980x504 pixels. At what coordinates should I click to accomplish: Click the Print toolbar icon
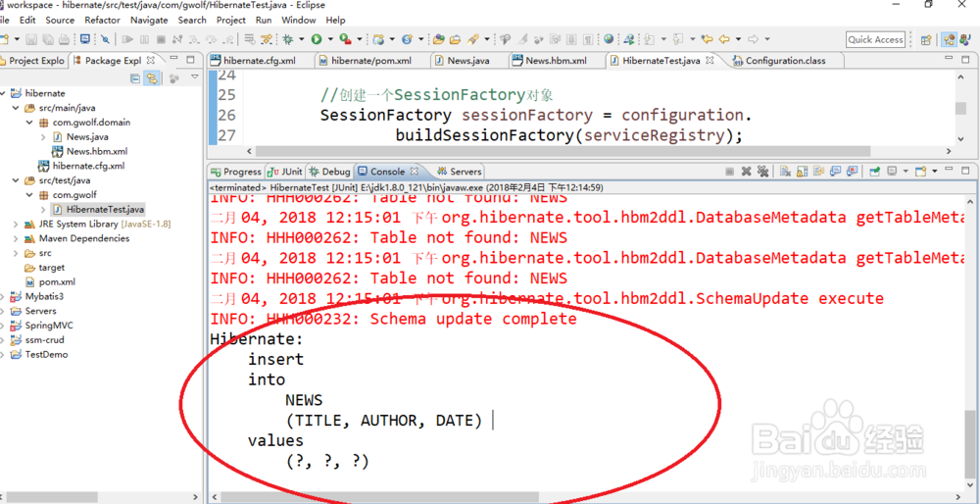(x=64, y=39)
